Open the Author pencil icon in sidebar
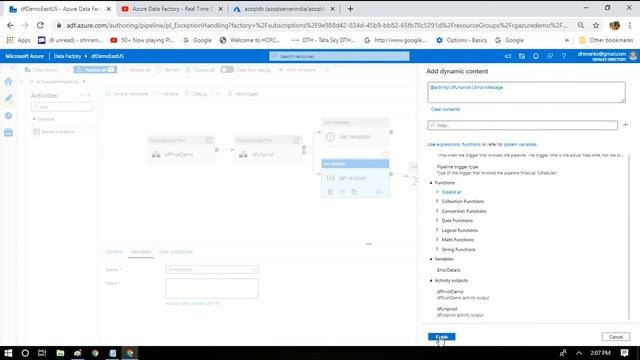This screenshot has width=640, height=360. point(8,98)
